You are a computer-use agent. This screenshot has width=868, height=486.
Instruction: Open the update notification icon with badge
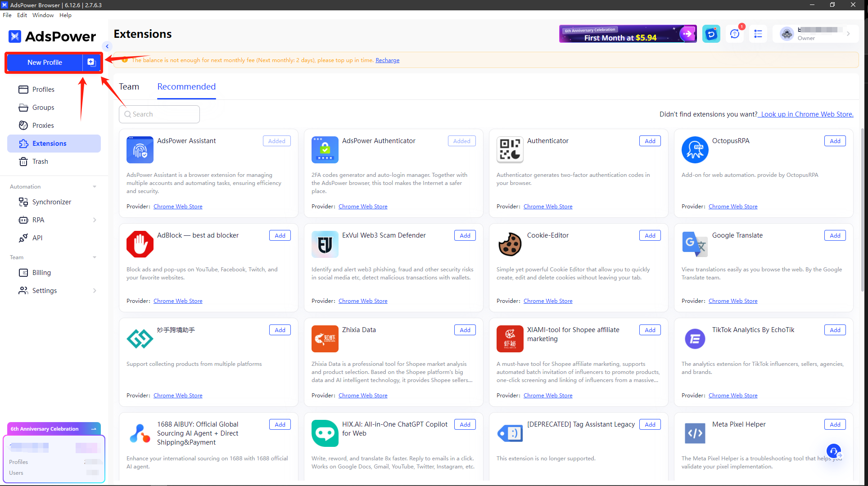pos(735,34)
